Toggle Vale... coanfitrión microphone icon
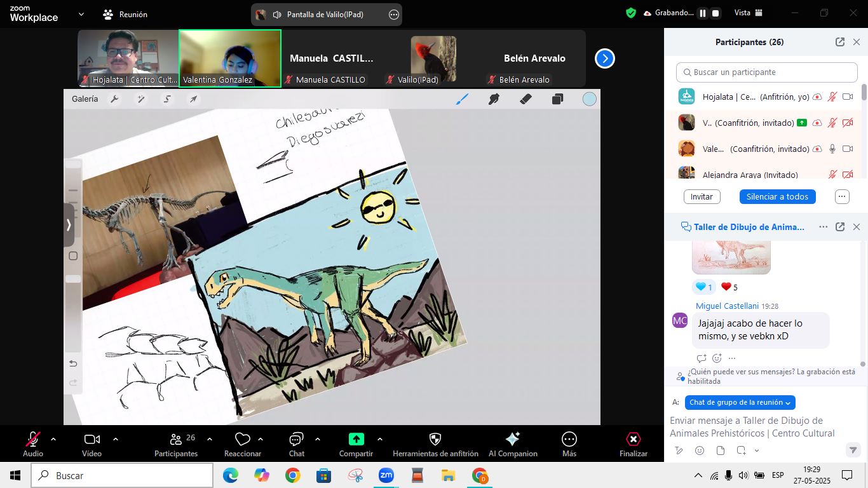The image size is (868, 488). click(832, 149)
